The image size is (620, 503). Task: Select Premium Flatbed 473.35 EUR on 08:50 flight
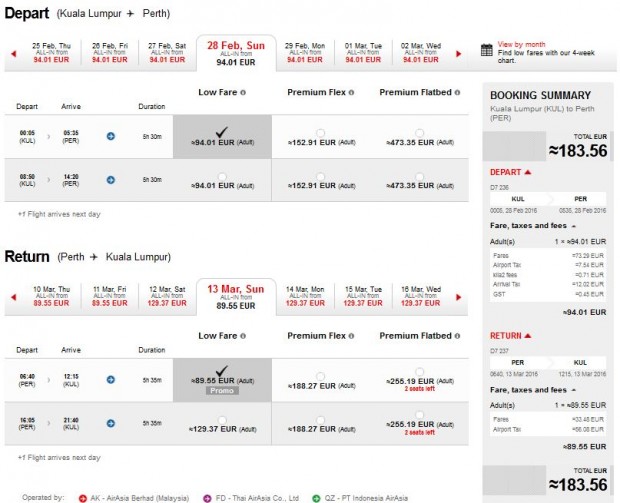[420, 176]
